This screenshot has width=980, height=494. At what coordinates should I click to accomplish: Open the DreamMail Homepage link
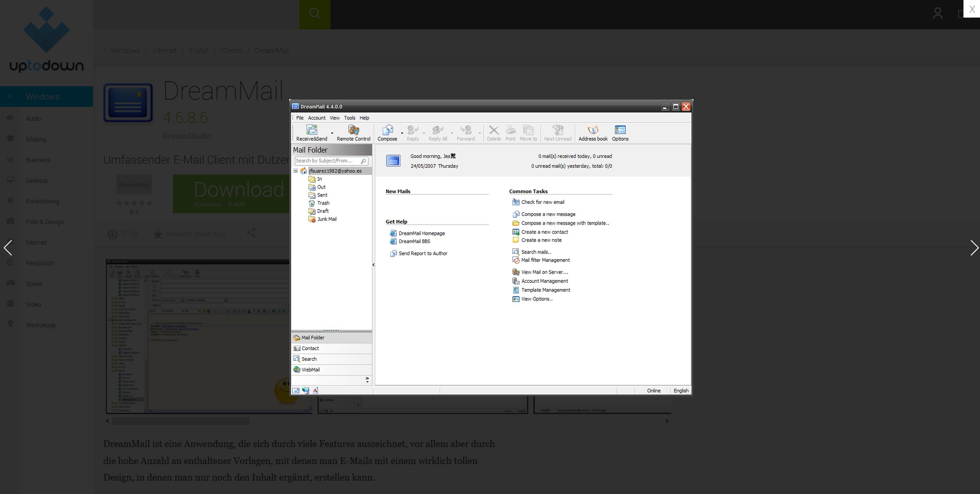(417, 233)
